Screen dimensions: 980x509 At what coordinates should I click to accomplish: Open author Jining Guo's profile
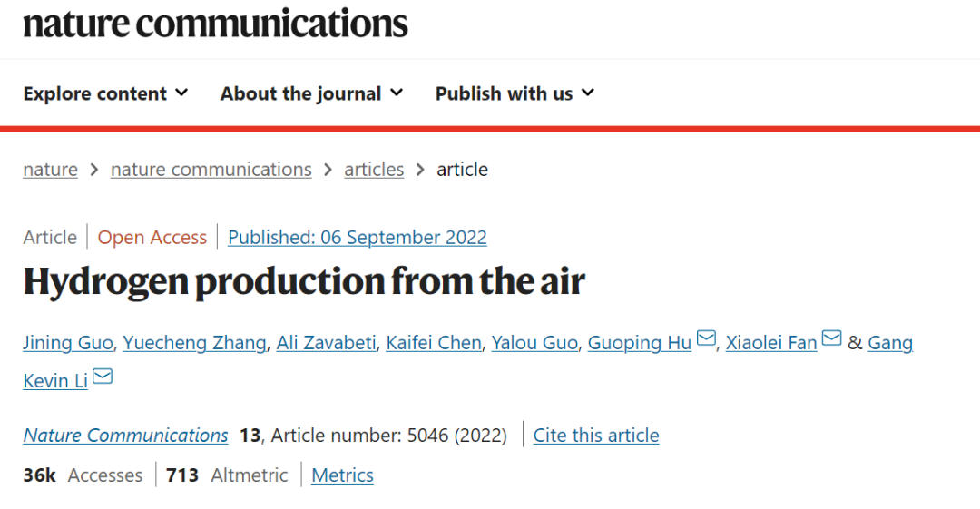click(68, 343)
